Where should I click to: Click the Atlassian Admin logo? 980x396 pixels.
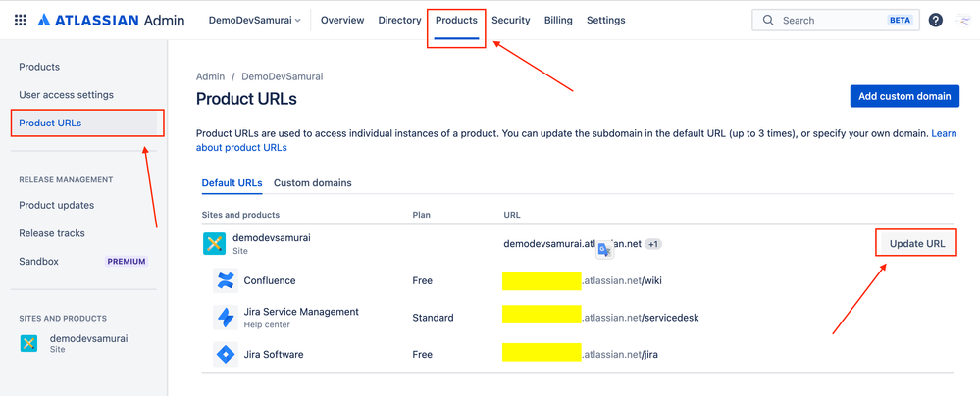tap(111, 20)
